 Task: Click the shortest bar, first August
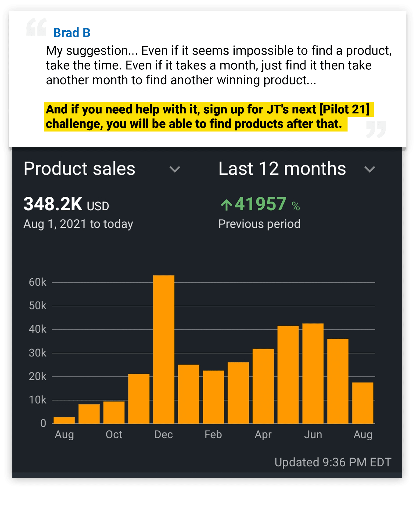64,420
